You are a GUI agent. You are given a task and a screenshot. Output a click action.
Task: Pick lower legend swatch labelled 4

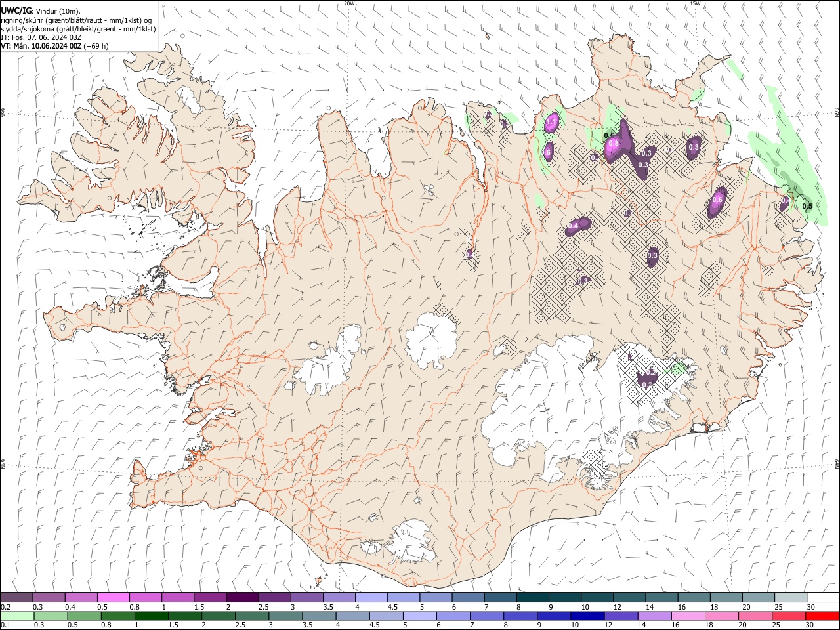coord(352,616)
